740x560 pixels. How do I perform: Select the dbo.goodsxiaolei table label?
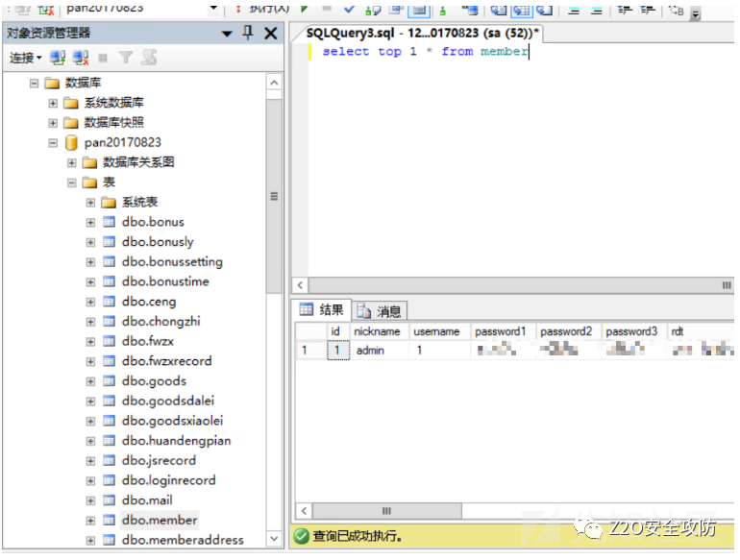(x=172, y=421)
